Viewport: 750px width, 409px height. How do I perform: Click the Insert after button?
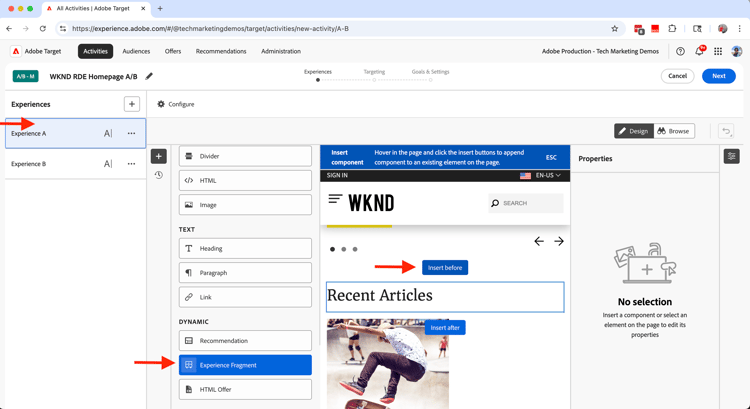(x=445, y=328)
